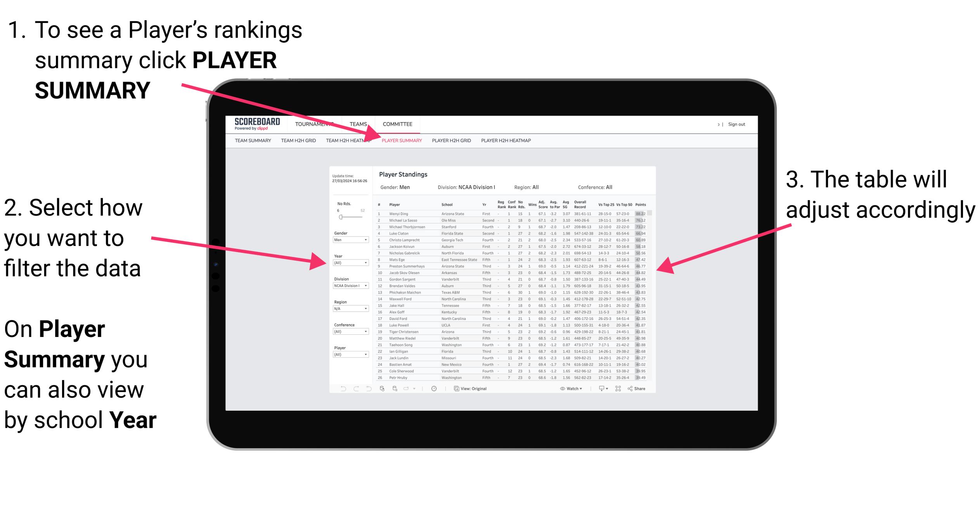Click the View Original icon button
This screenshot has height=527, width=980.
tap(454, 388)
